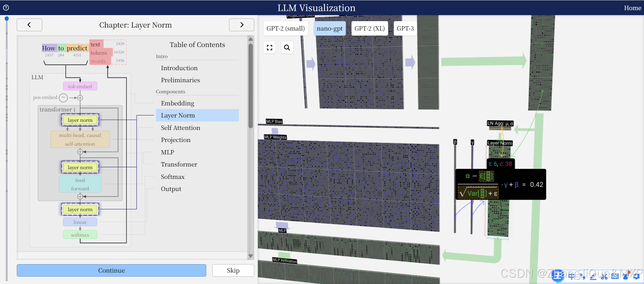Image resolution: width=644 pixels, height=284 pixels.
Task: Click the MLP Activation label
Action: click(x=285, y=261)
